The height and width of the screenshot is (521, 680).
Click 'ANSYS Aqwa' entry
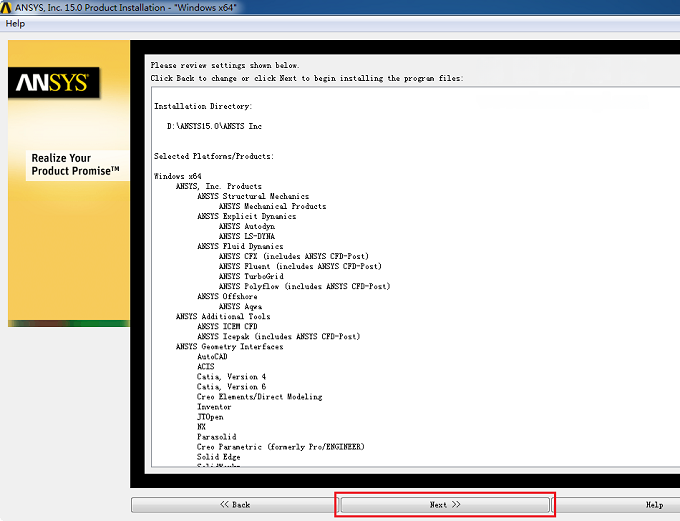tap(240, 306)
